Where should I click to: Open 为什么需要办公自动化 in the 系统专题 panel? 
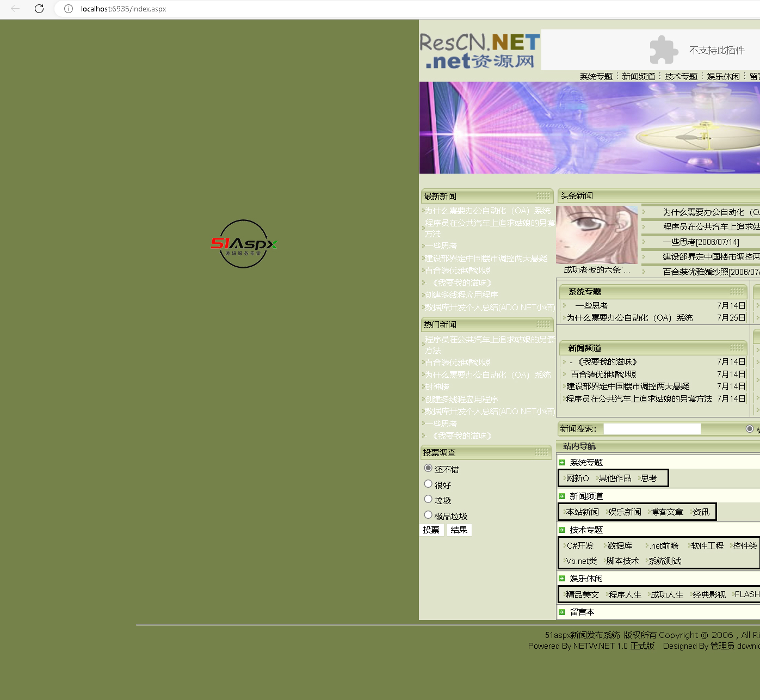pos(629,318)
